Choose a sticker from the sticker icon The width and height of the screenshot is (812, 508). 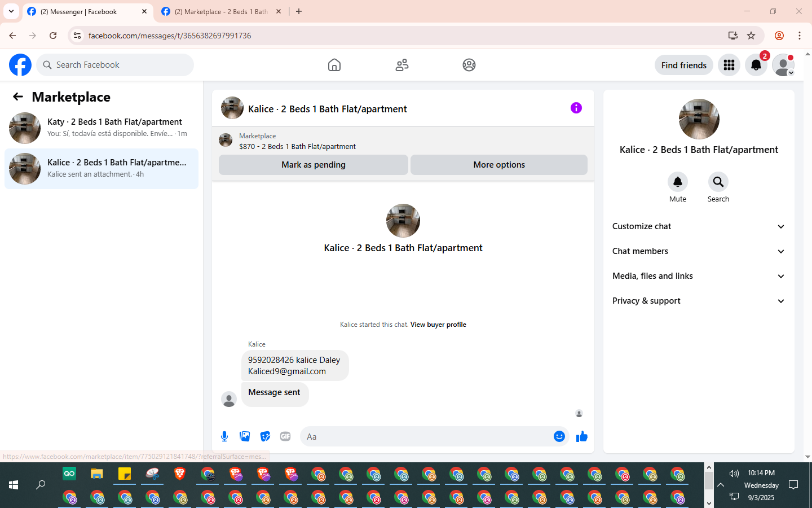(x=265, y=436)
